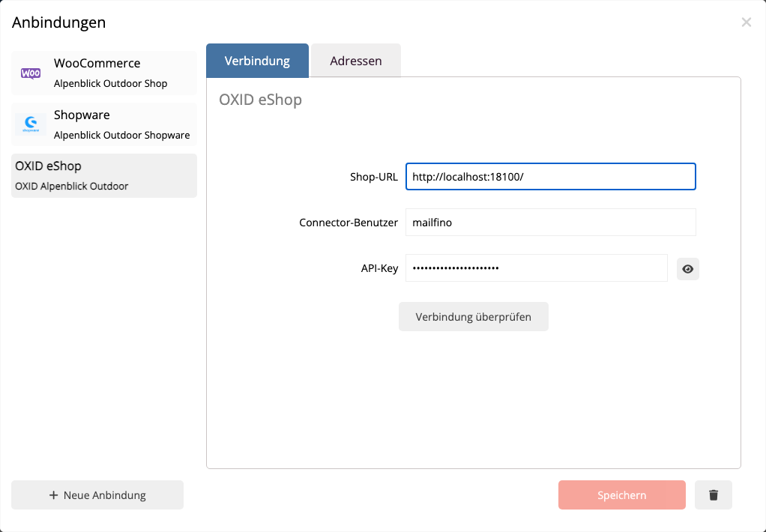Close the Anbindungen dialog

[x=746, y=22]
